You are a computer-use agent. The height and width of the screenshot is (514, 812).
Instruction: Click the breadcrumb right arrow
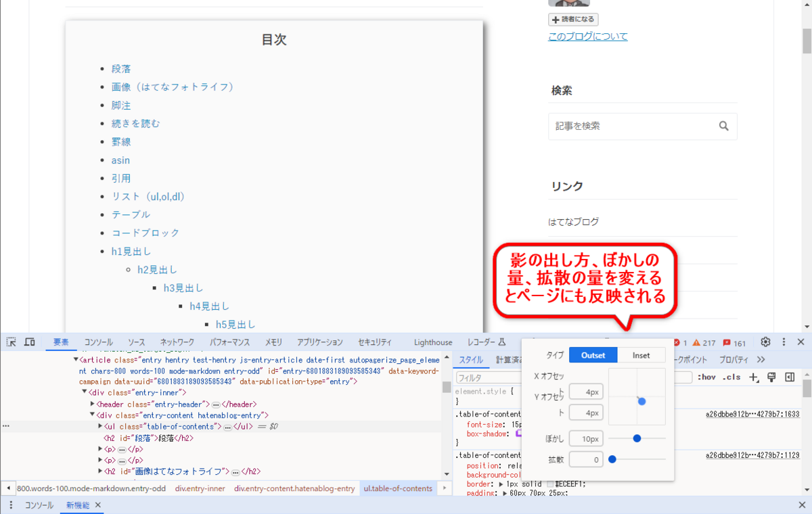445,488
